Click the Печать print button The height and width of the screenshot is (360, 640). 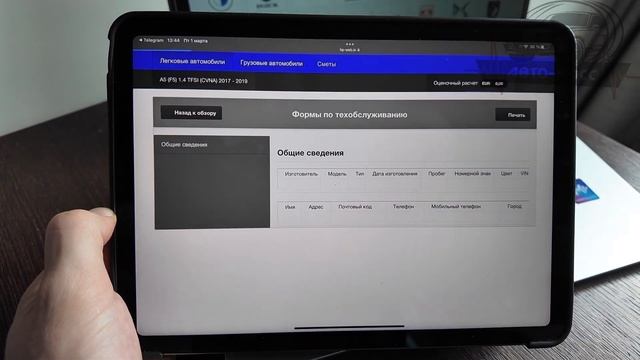point(513,115)
